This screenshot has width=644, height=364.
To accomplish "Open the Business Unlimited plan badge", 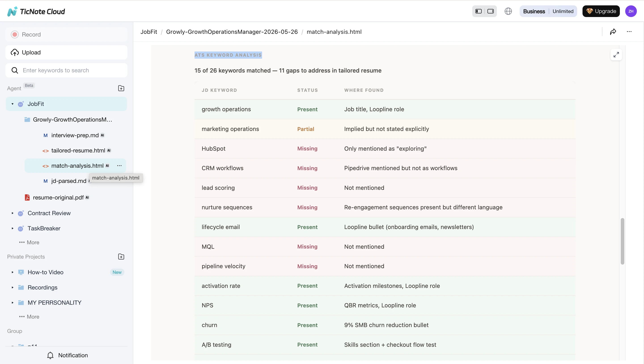I will point(548,11).
